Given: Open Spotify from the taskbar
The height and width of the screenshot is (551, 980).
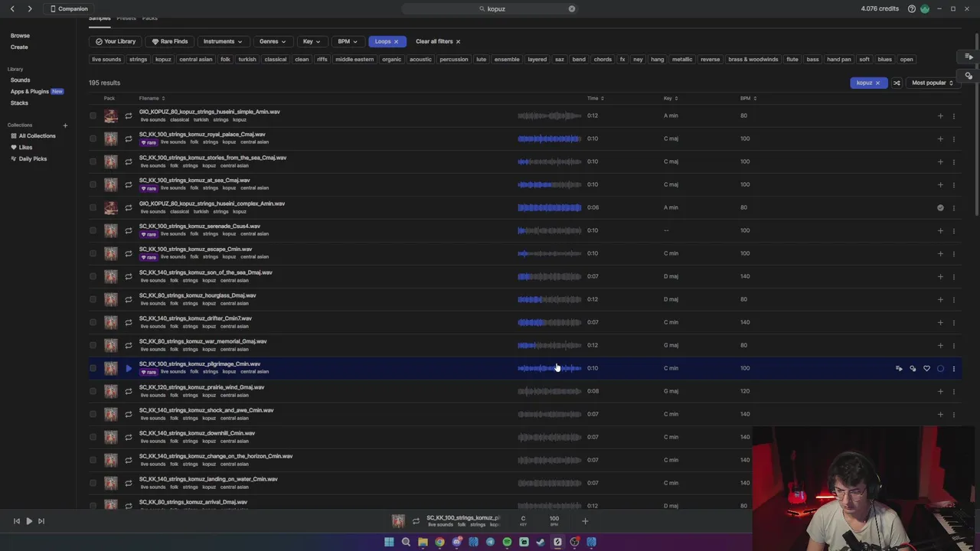Looking at the screenshot, I should tap(507, 542).
